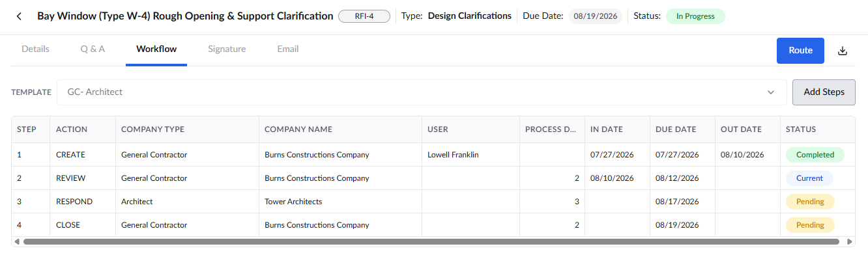This screenshot has width=868, height=255.
Task: Open the GC- Architect template dropdown
Action: click(x=422, y=92)
